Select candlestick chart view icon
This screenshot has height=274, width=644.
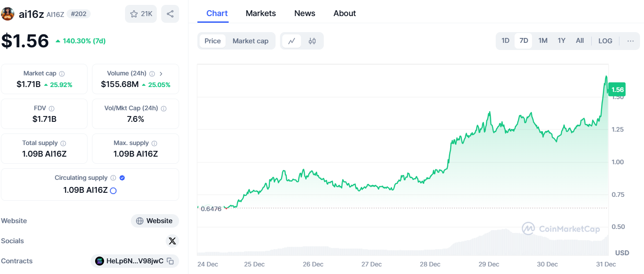pyautogui.click(x=312, y=41)
